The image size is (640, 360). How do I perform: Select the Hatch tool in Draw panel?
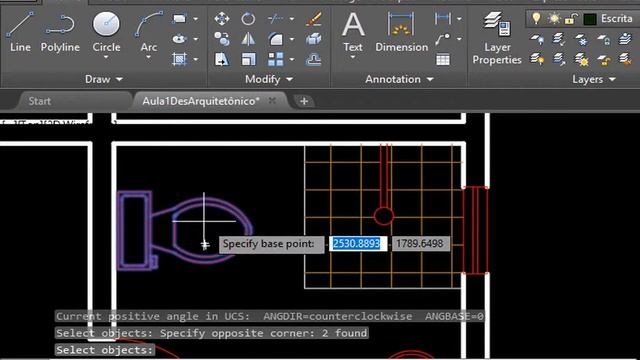click(179, 60)
